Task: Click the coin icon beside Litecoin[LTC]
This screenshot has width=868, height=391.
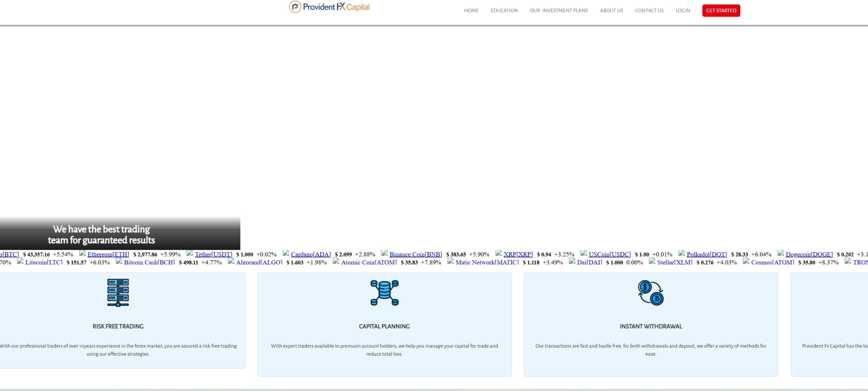Action: (x=21, y=262)
